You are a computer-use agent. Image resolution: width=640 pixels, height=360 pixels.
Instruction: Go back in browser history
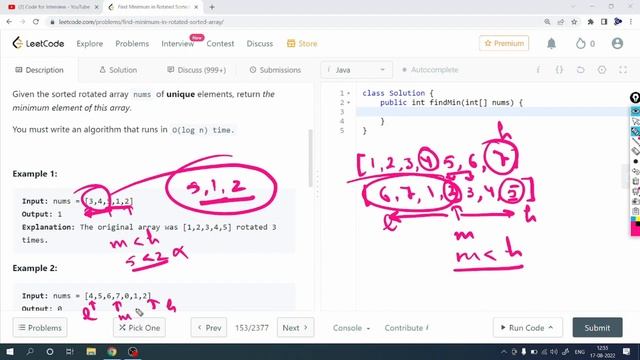click(9, 22)
